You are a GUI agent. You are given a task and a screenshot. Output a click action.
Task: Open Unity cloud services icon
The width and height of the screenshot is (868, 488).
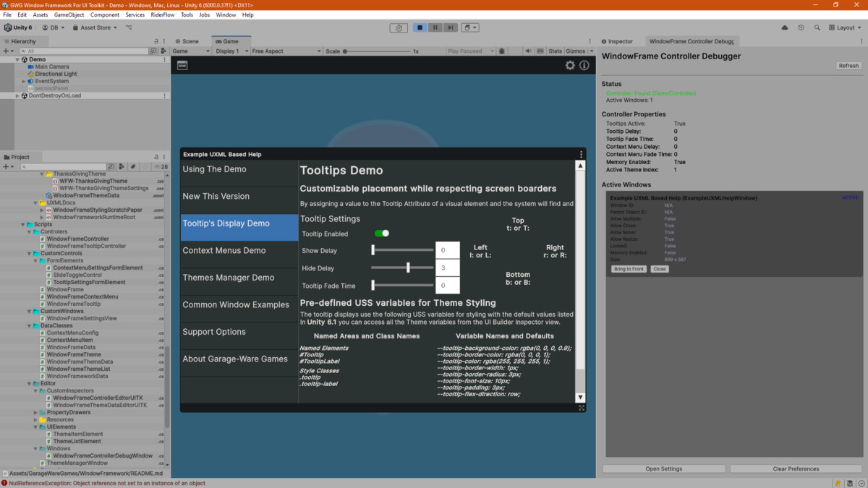tap(785, 27)
